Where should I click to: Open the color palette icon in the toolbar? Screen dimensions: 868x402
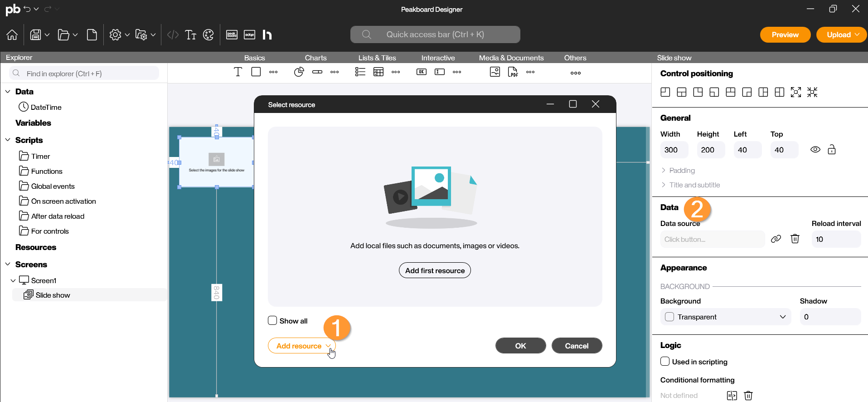208,35
